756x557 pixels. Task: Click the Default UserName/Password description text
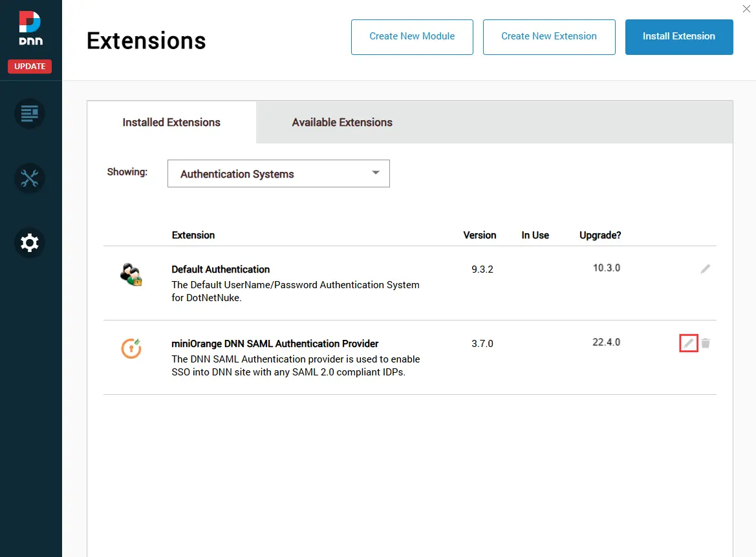click(296, 291)
